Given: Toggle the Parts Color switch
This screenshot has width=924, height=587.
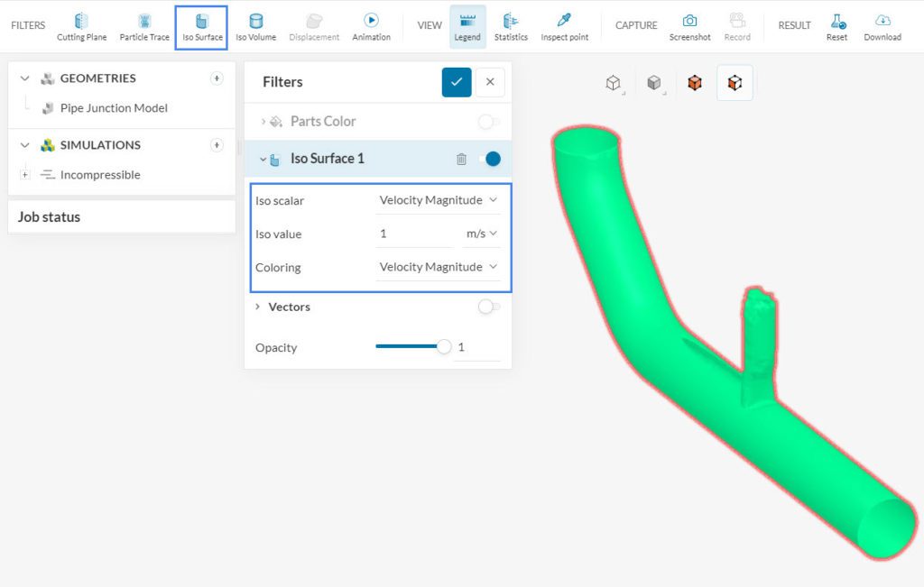Looking at the screenshot, I should [489, 122].
